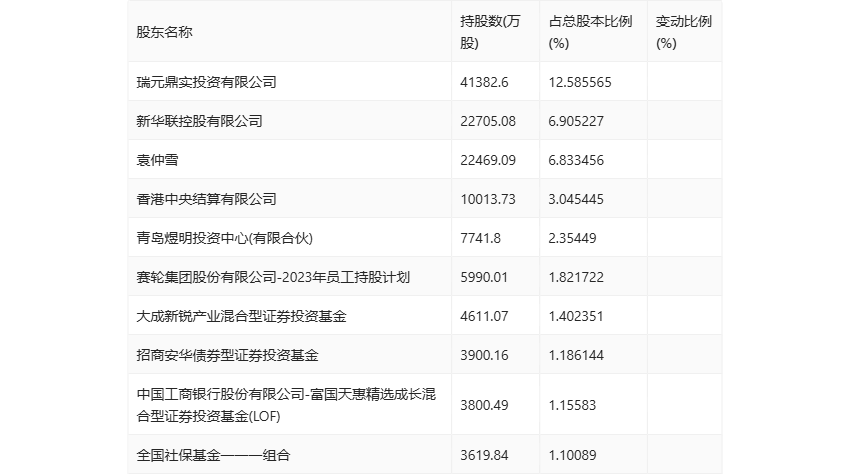Click share count 7741.8
The width and height of the screenshot is (850, 474).
(x=480, y=238)
